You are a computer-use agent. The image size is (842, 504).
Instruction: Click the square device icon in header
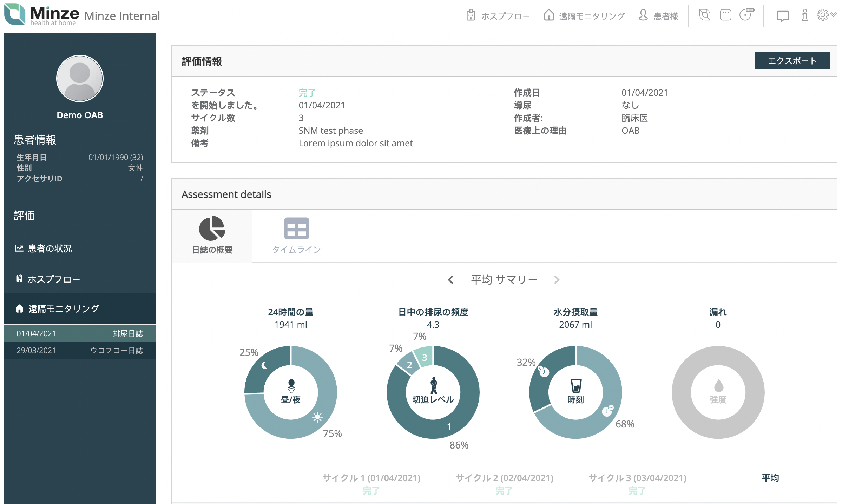725,15
